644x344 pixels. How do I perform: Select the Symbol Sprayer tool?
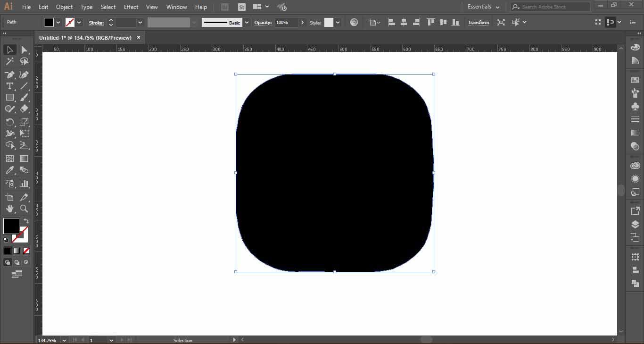(x=10, y=183)
